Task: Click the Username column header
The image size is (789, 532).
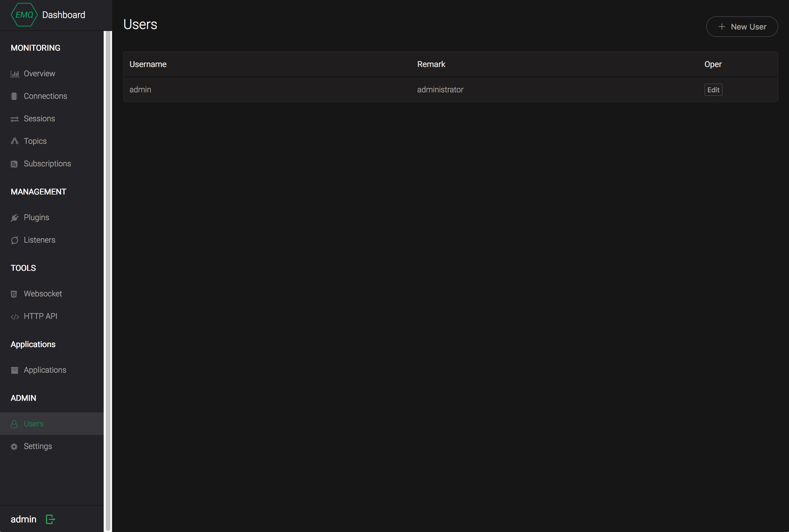Action: (148, 64)
